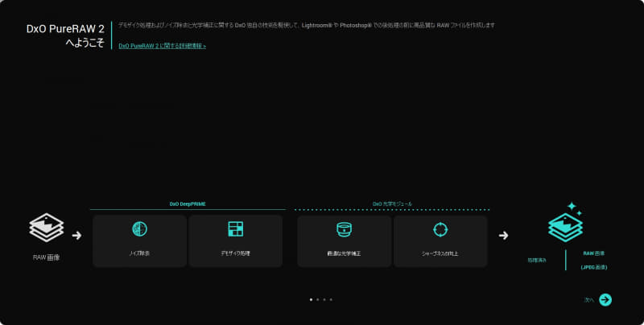The height and width of the screenshot is (325, 644).
Task: Click the (JPEG 画像) label
Action: (594, 267)
